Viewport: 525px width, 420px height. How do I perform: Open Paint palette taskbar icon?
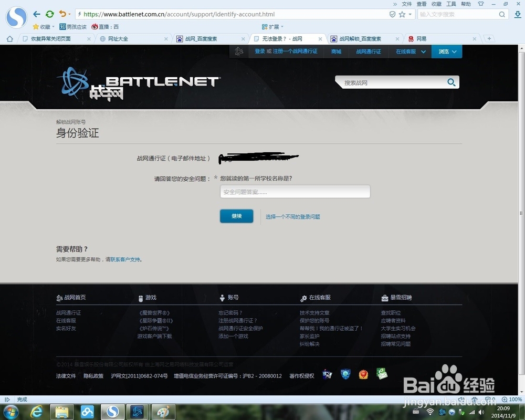(163, 412)
